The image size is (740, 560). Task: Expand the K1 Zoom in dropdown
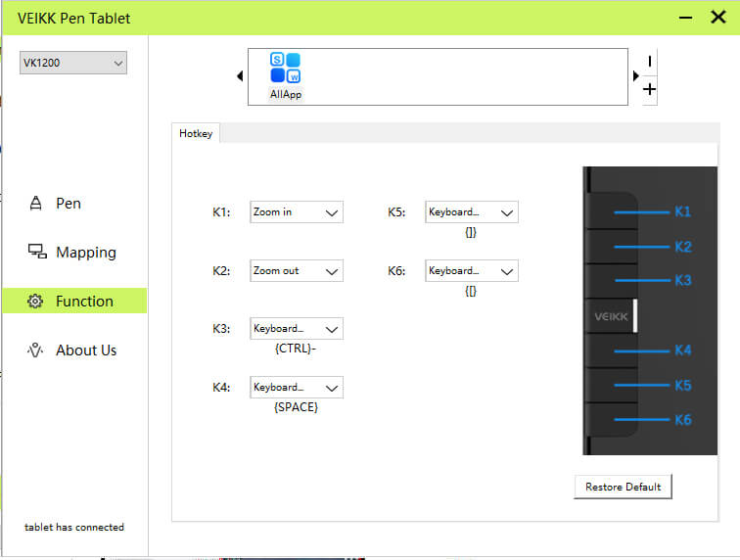point(296,211)
